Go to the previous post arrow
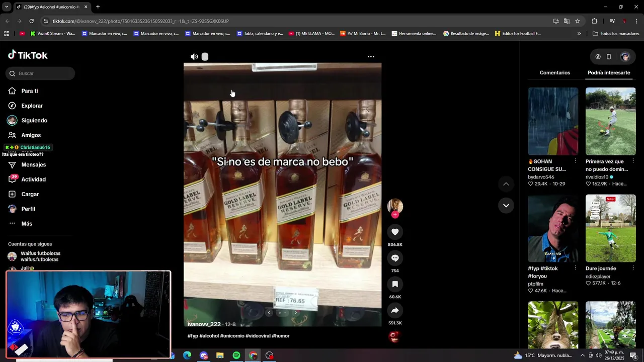Screen dimensions: 644x362 tap(506, 184)
